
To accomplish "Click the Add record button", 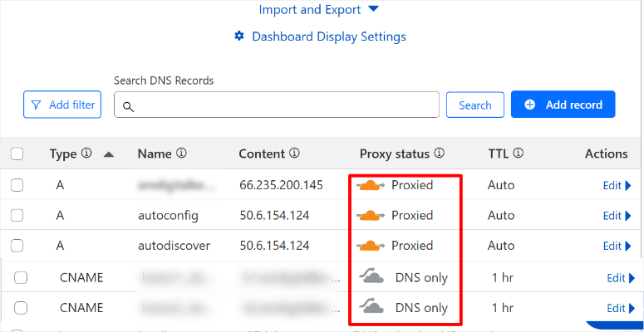I will coord(563,105).
